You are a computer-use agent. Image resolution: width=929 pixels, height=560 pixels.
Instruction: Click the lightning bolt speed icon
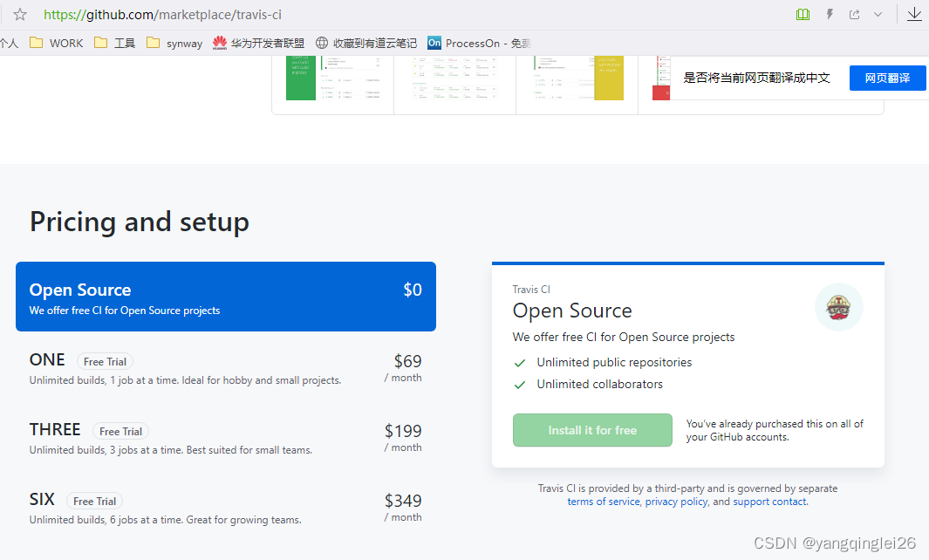click(x=830, y=14)
